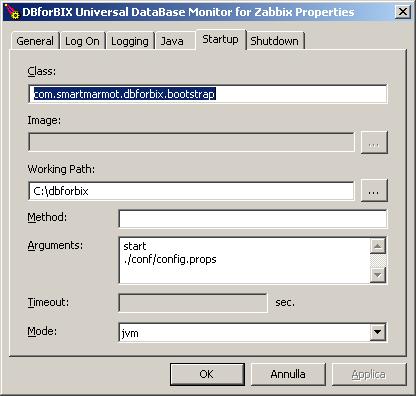Open the Shutdown tab

click(275, 41)
